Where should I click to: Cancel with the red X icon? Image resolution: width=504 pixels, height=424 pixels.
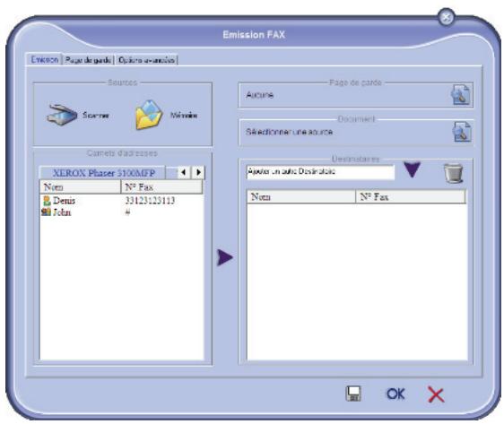point(436,394)
